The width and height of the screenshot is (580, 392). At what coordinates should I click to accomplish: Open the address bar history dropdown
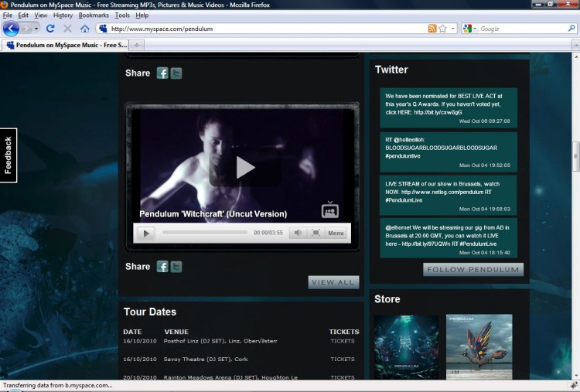(453, 29)
